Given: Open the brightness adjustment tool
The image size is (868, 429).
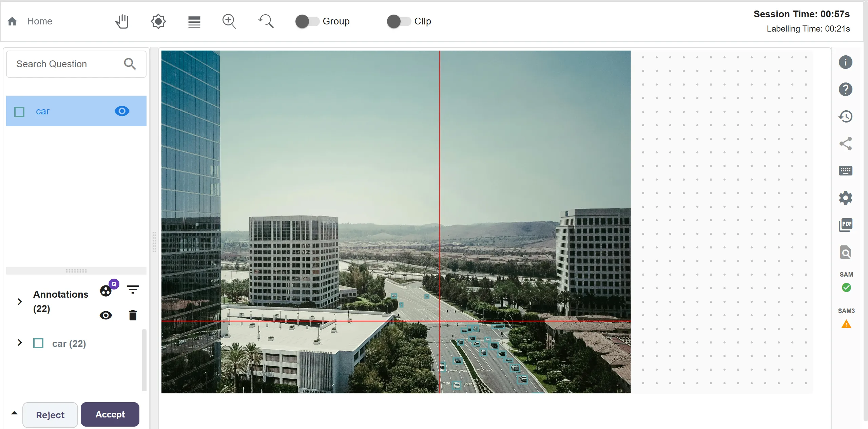Looking at the screenshot, I should coord(158,21).
